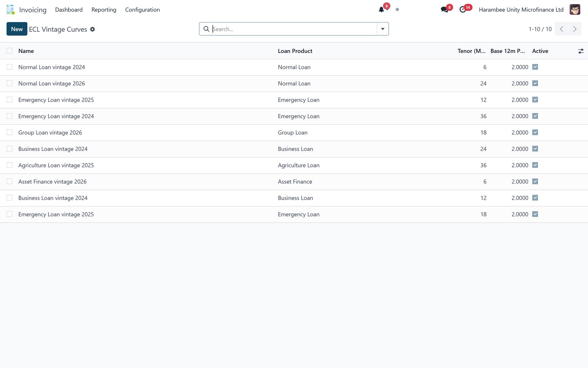The height and width of the screenshot is (368, 588).
Task: Sort by the Loan Product column header
Action: point(295,51)
